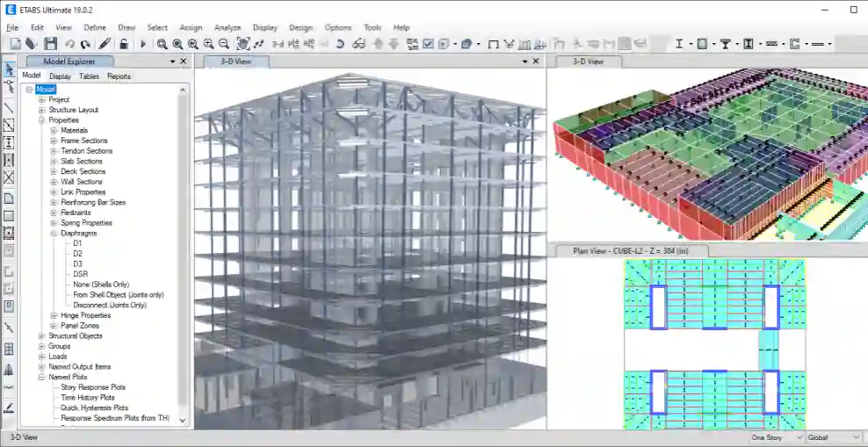Image resolution: width=868 pixels, height=447 pixels.
Task: Select the lock/unlock model icon
Action: [124, 44]
